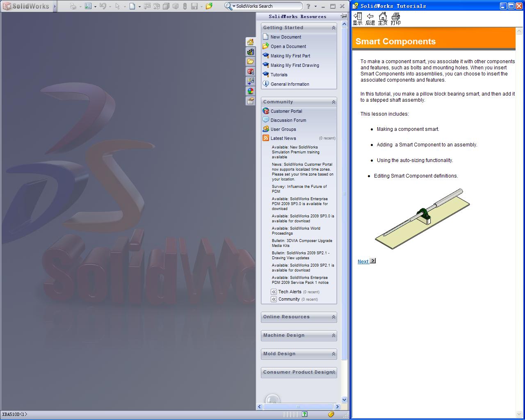Screen dimensions: 525x420
Task: Go to Next tutorial page
Action: point(363,261)
